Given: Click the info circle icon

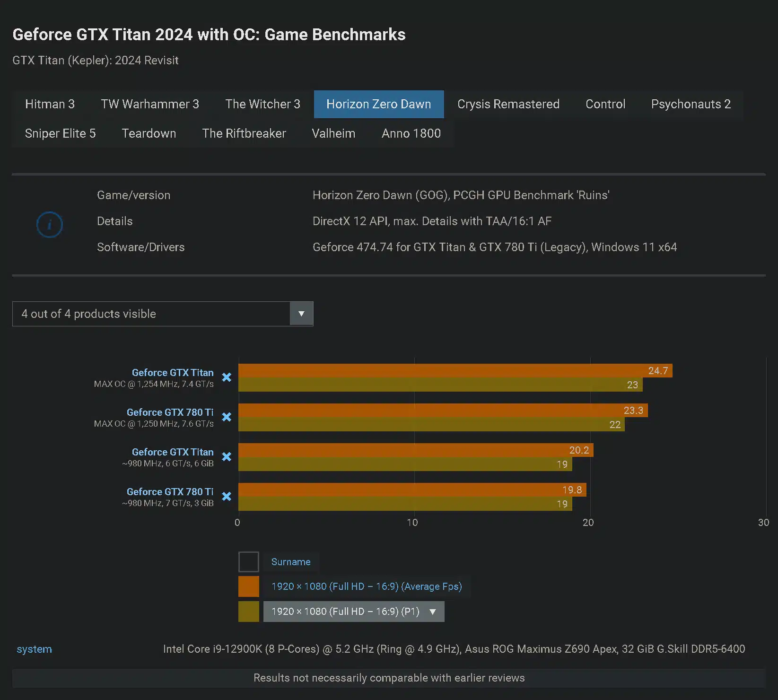Looking at the screenshot, I should point(50,225).
